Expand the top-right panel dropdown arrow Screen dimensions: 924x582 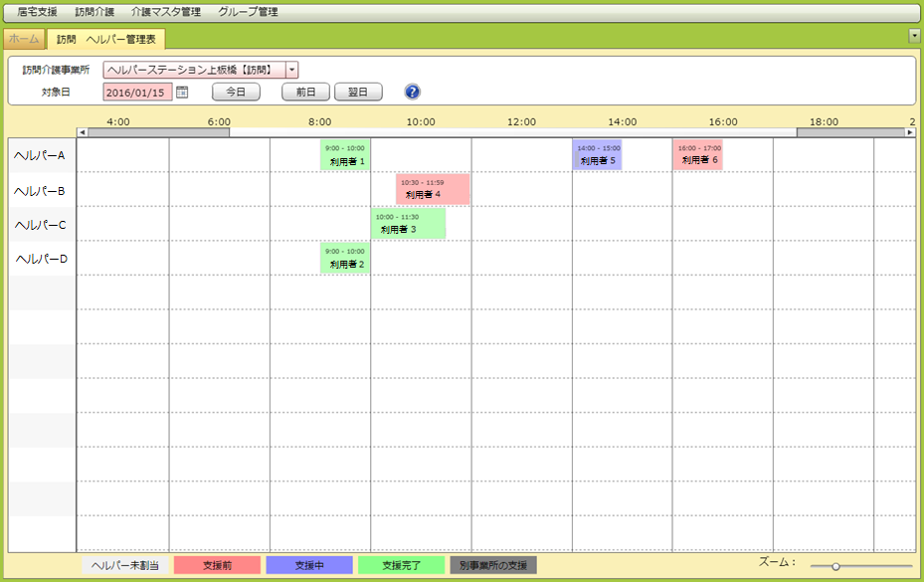point(914,36)
